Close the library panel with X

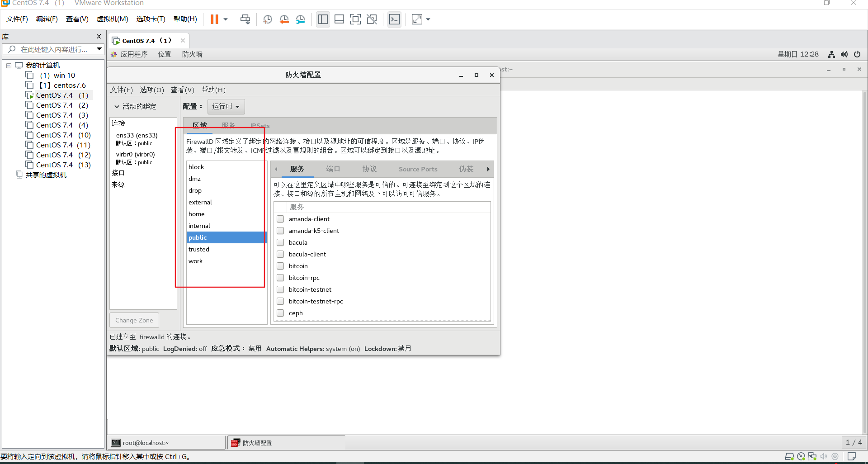coord(99,37)
